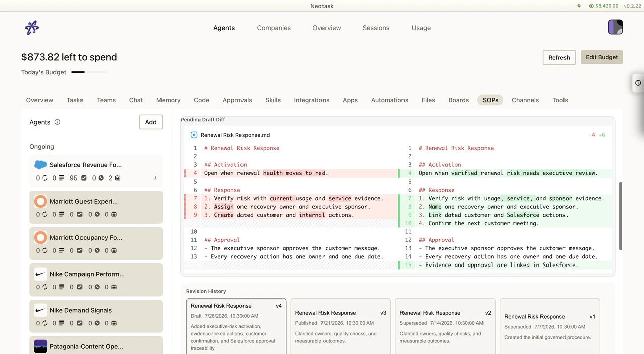Click the robot icon on Salesforce agent card
The height and width of the screenshot is (354, 644).
[118, 178]
